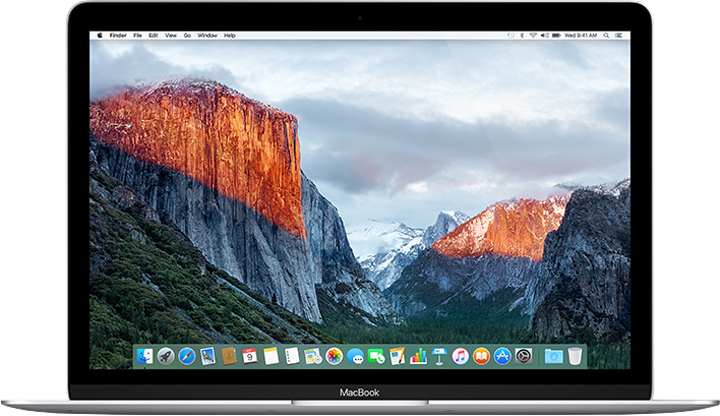720x416 pixels.
Task: Open Messages blue speech bubble icon
Action: [355, 356]
